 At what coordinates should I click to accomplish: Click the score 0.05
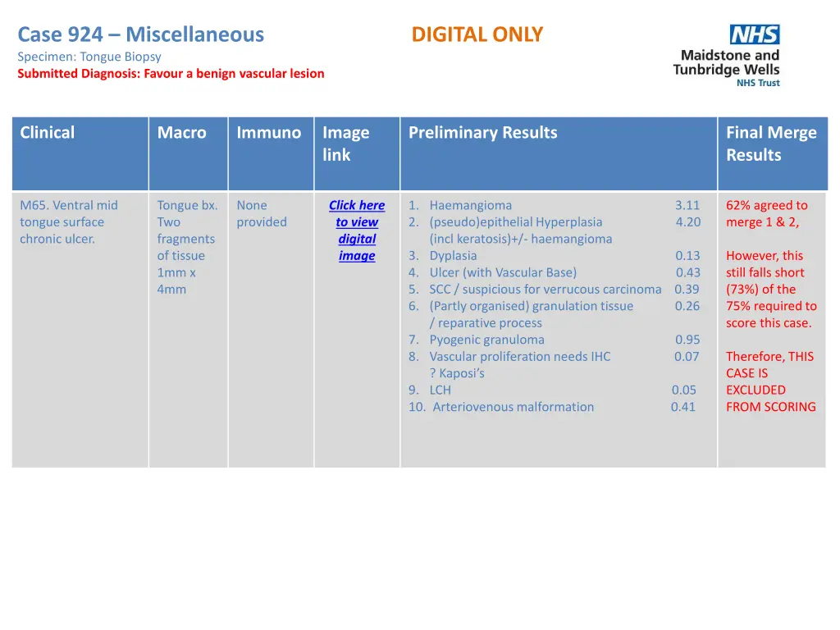click(x=684, y=390)
